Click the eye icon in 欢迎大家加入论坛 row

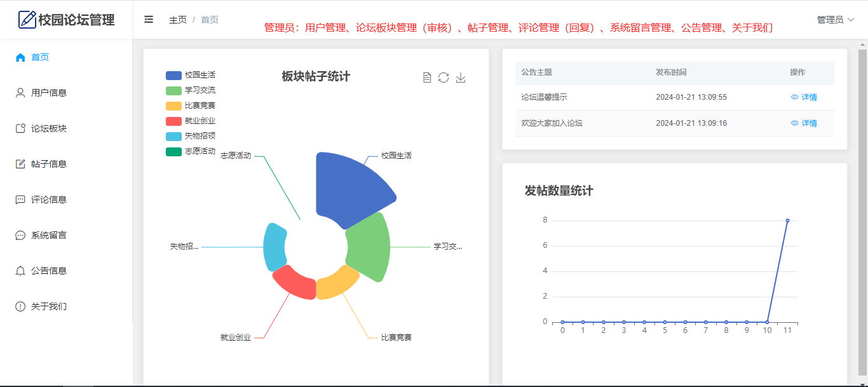pyautogui.click(x=794, y=123)
